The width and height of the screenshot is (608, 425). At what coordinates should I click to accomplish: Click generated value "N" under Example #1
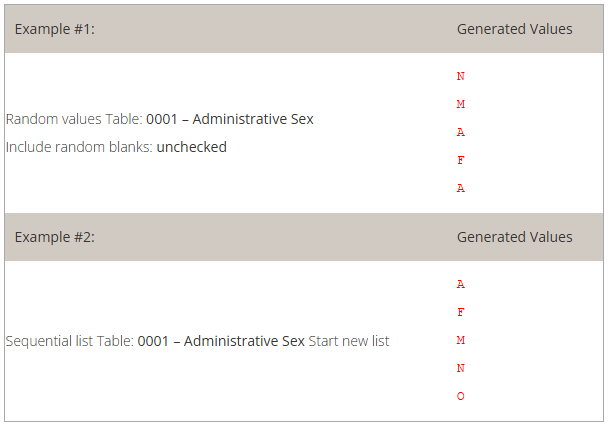(460, 76)
